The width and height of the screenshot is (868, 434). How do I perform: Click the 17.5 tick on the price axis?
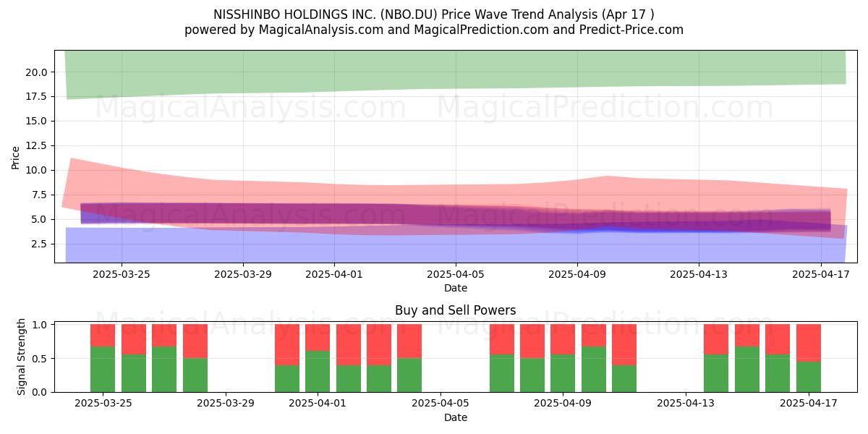[37, 96]
